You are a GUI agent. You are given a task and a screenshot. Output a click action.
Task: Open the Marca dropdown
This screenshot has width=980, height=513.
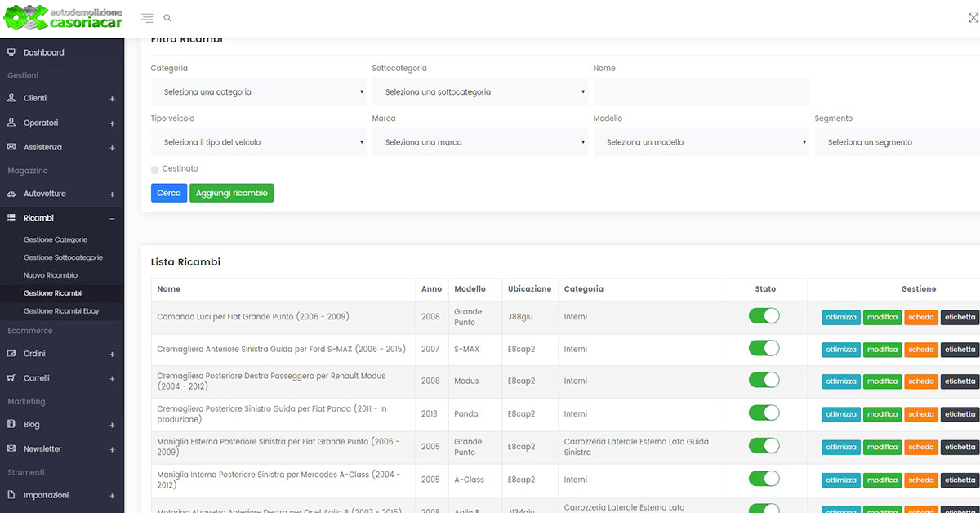pos(480,142)
